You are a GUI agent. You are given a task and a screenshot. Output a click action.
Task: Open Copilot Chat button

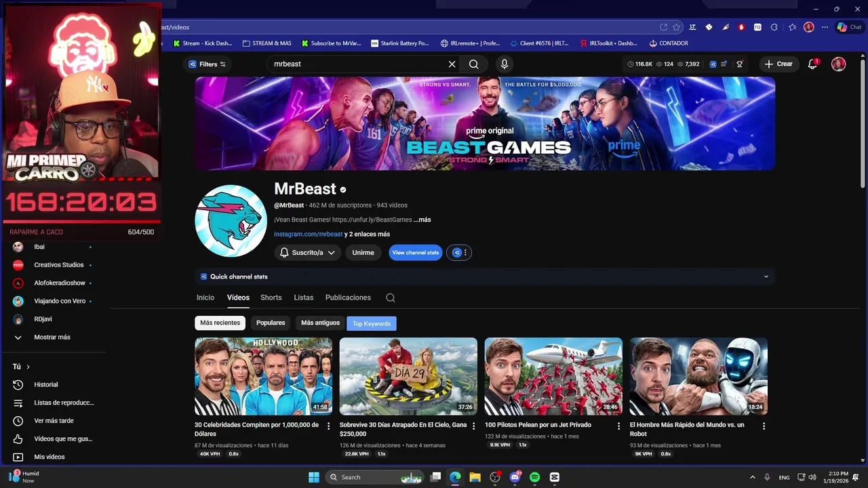coord(850,27)
